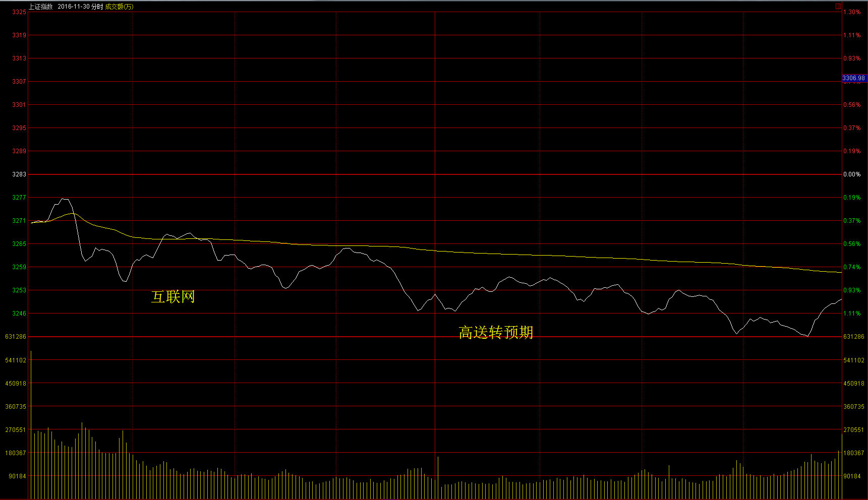Click the 3325 top price label
The height and width of the screenshot is (500, 868).
click(19, 12)
